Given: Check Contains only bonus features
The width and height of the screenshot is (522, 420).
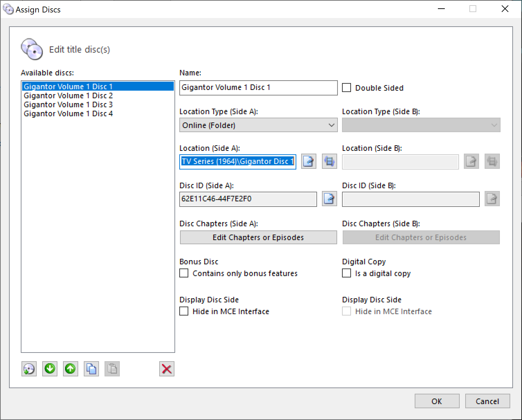Looking at the screenshot, I should [x=184, y=273].
